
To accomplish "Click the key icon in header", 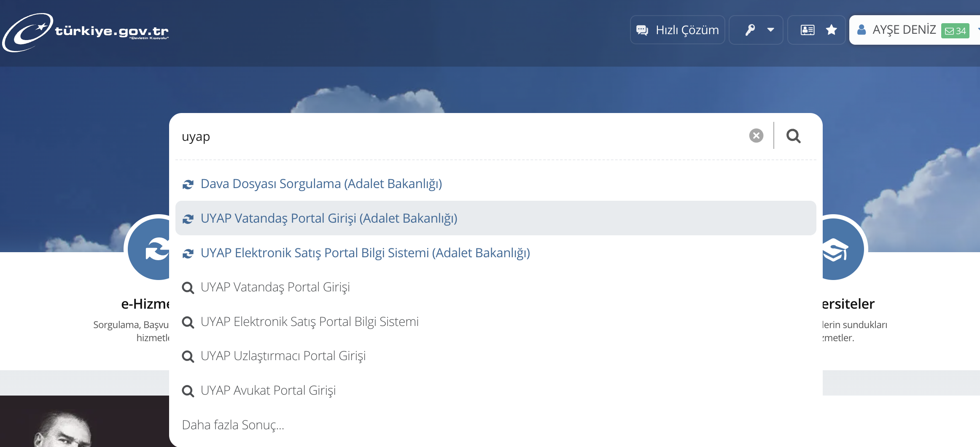I will tap(750, 30).
